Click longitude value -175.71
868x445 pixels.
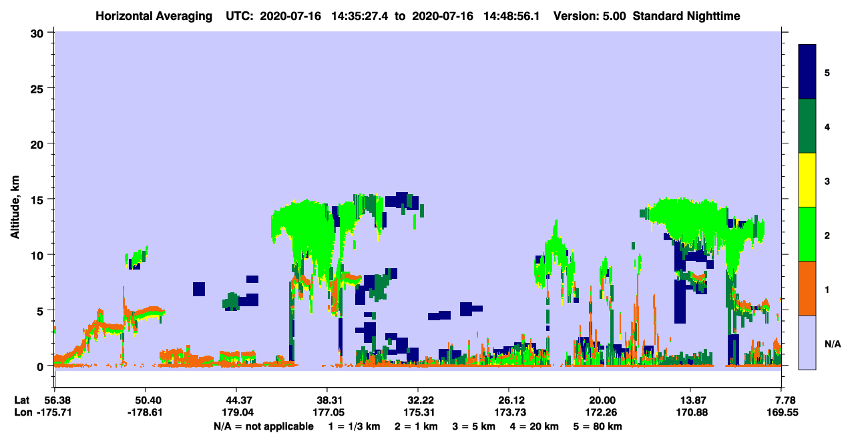click(x=55, y=413)
